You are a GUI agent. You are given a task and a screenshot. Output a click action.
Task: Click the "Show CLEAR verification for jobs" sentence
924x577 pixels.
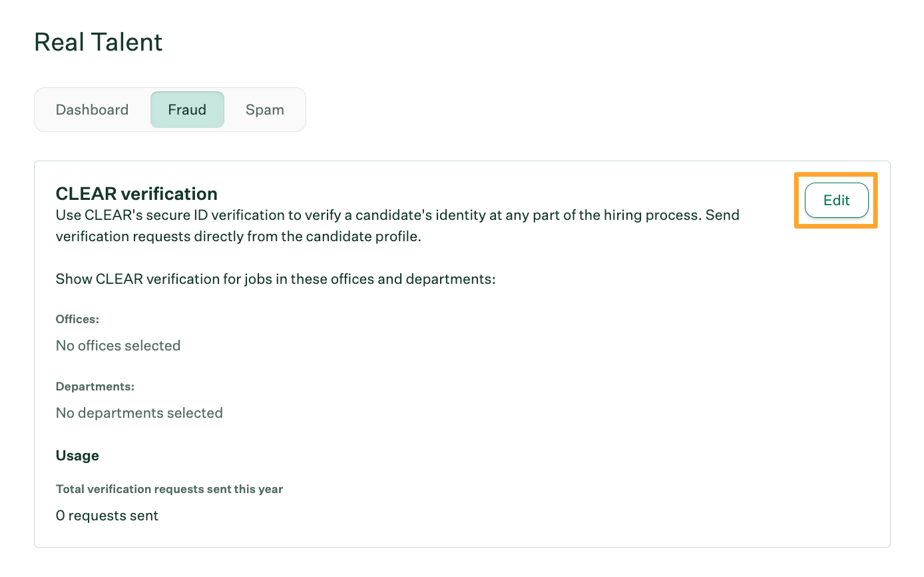coord(276,279)
